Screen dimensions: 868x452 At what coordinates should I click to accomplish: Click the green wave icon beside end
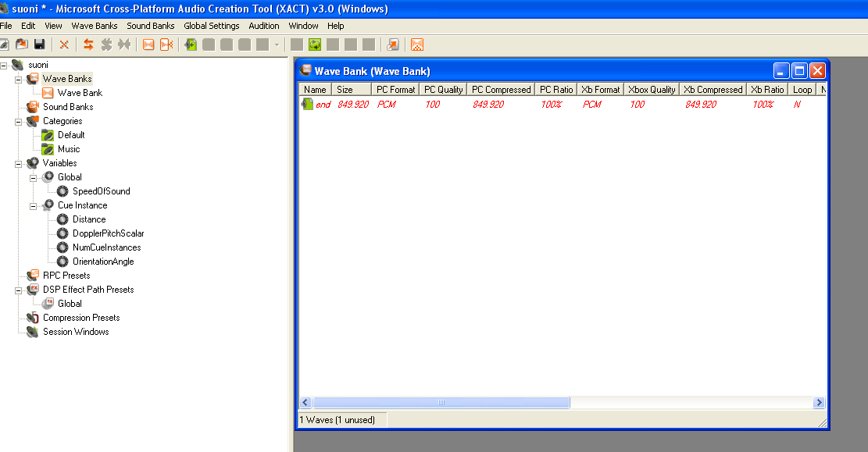(x=307, y=104)
